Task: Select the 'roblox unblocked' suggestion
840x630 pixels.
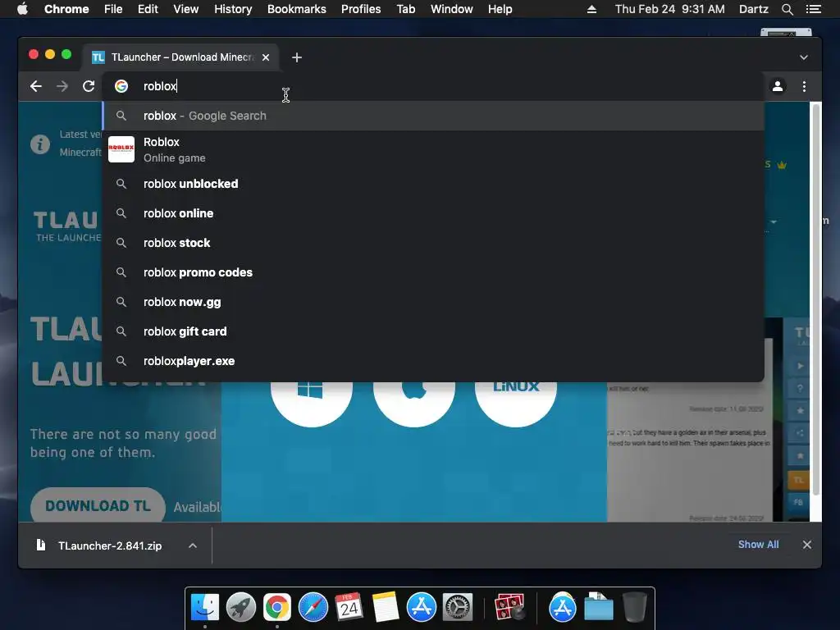Action: tap(433, 184)
